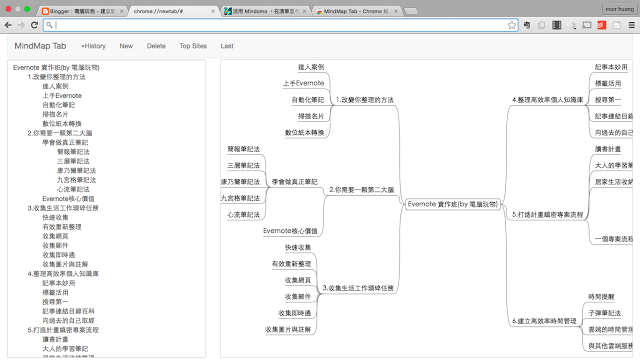Click the red square extension icon
This screenshot has width=640, height=360.
click(x=602, y=25)
